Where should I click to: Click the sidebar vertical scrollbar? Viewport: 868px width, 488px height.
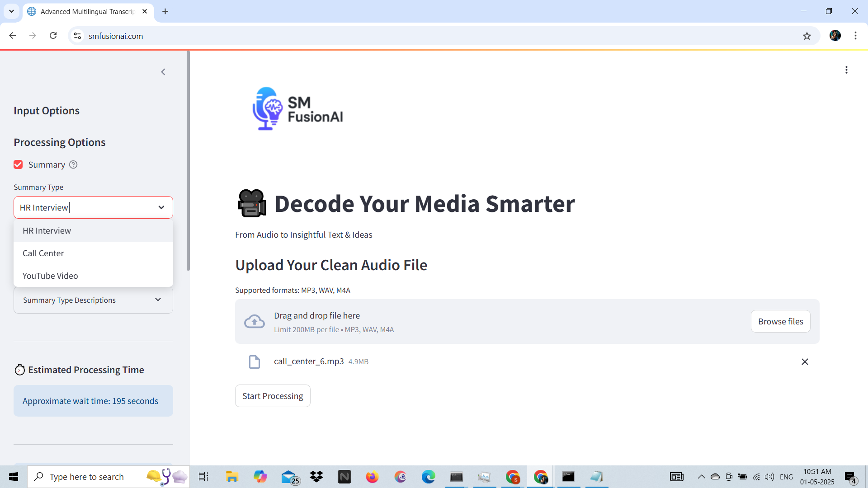(x=188, y=160)
